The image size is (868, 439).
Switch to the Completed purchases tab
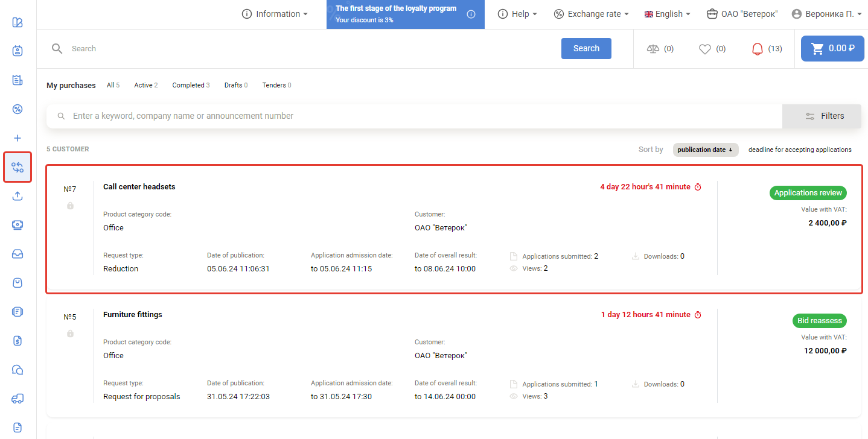pos(191,85)
